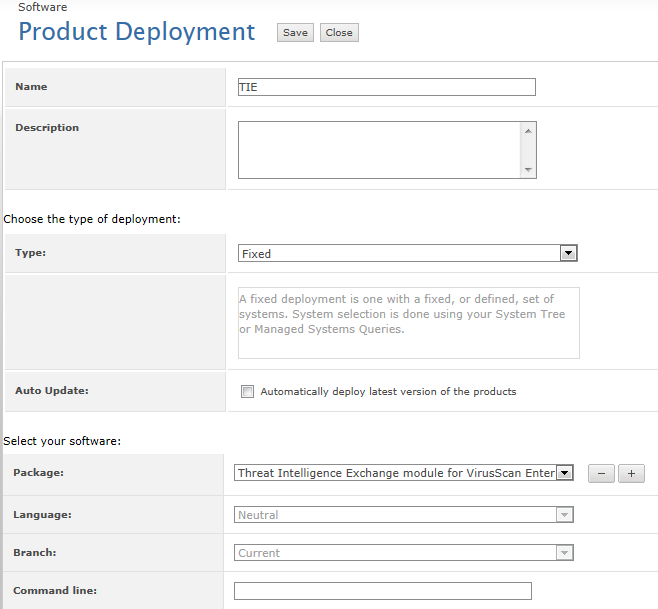
Task: Click the Language: label
Action: click(42, 515)
